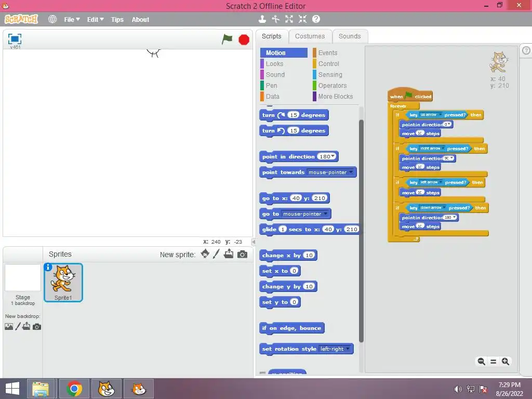Select the Sprite1 thumbnail
This screenshot has height=399, width=532.
(x=63, y=282)
